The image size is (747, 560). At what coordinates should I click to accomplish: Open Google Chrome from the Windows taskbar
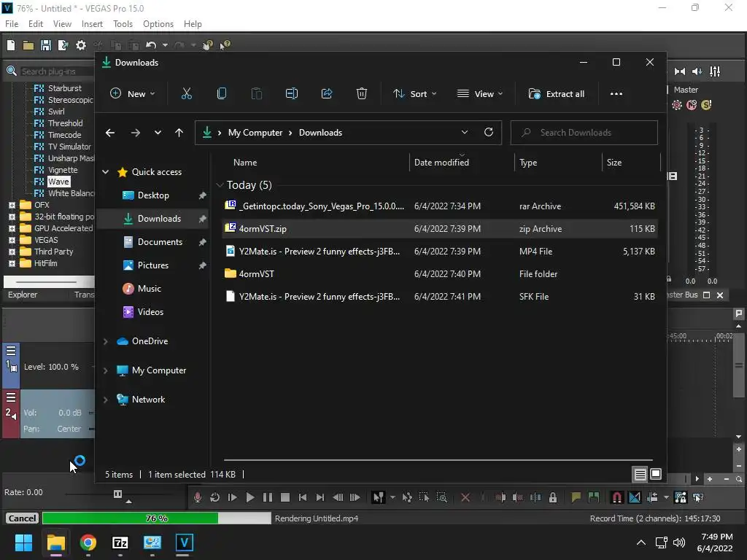tap(88, 542)
